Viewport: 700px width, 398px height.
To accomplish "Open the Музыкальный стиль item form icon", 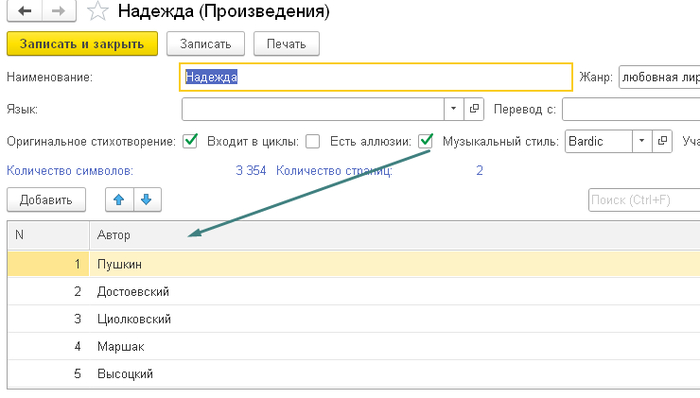I will (x=662, y=141).
